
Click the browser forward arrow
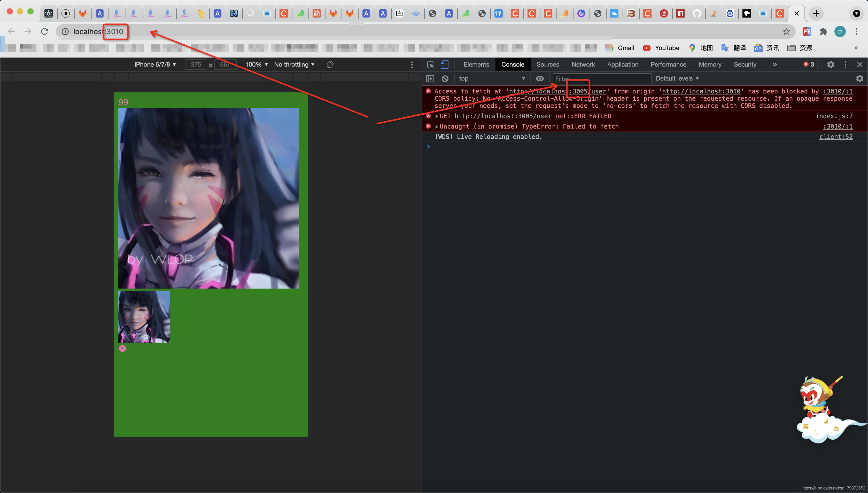[28, 31]
